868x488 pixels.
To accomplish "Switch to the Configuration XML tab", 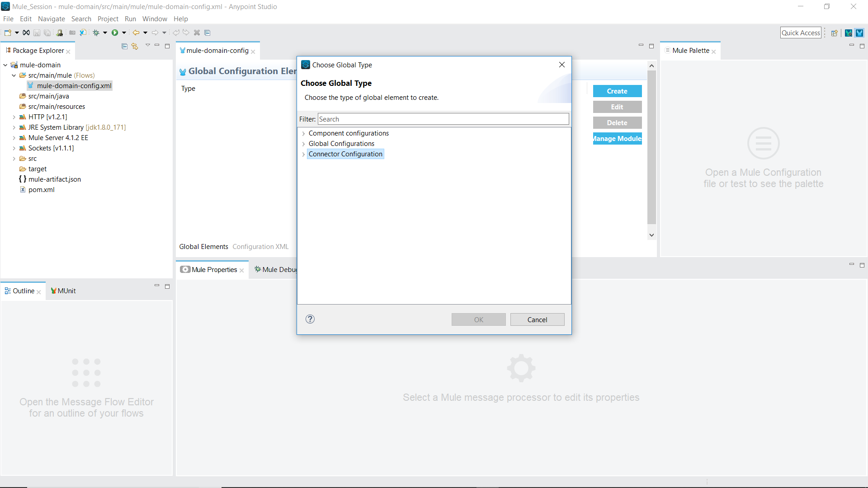I will tap(260, 246).
